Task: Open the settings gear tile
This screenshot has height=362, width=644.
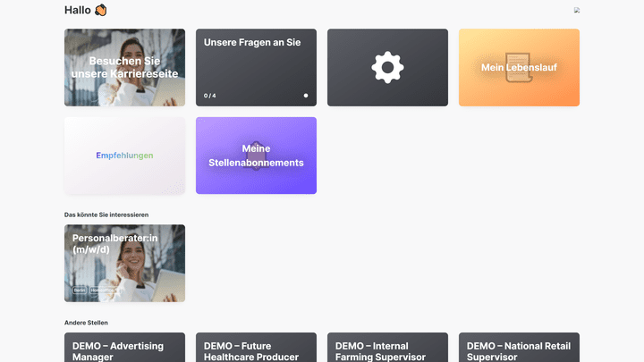Action: coord(387,67)
